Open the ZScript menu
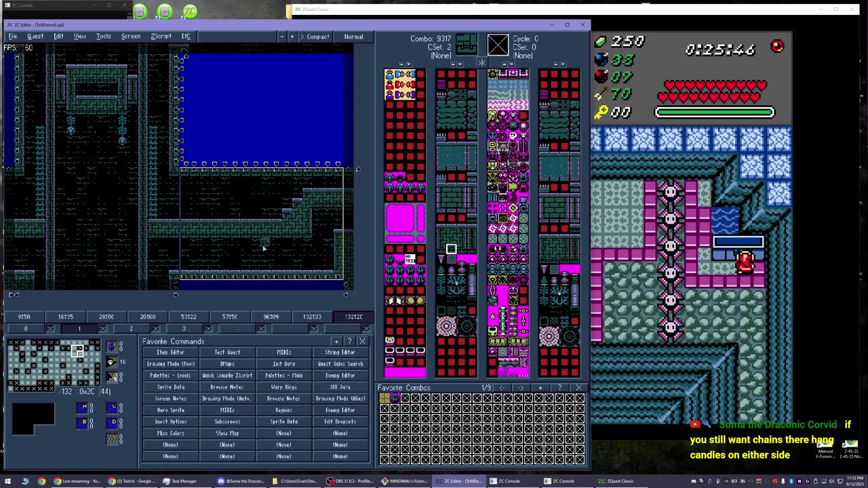This screenshot has width=868, height=488. point(161,37)
